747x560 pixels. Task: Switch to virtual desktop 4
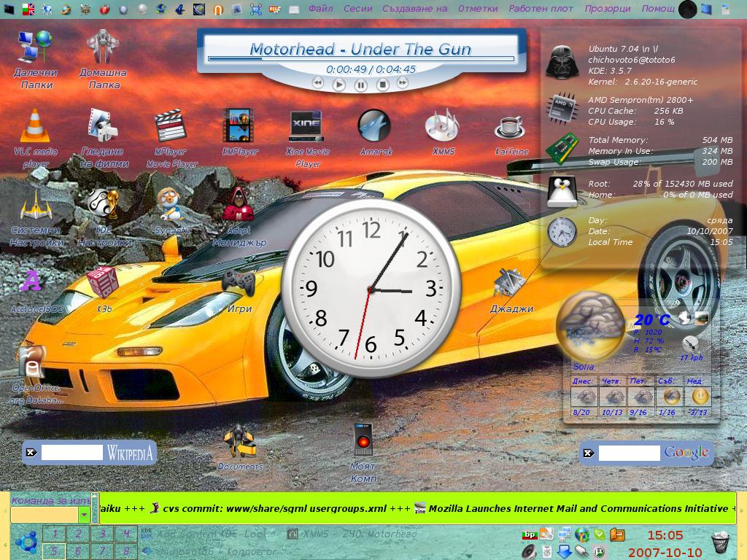point(125,533)
